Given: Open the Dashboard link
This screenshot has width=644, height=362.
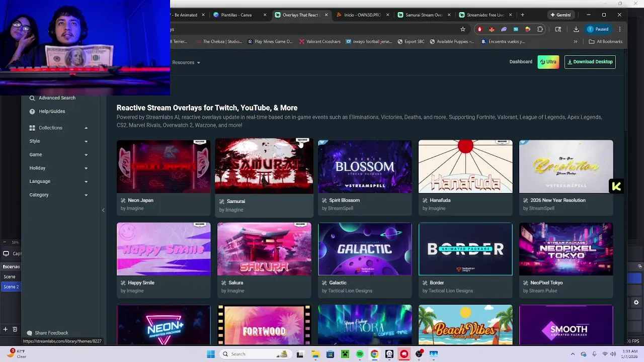Looking at the screenshot, I should pyautogui.click(x=521, y=62).
